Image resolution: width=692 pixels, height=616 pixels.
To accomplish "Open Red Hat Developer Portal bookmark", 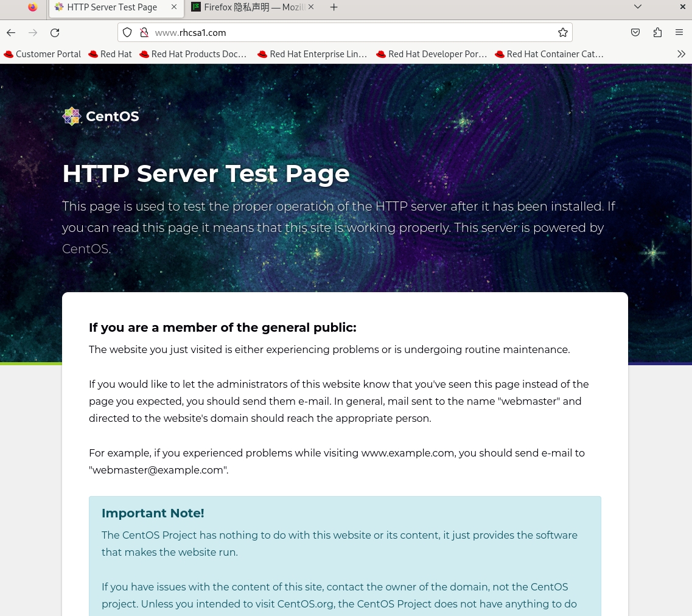I will (x=431, y=54).
